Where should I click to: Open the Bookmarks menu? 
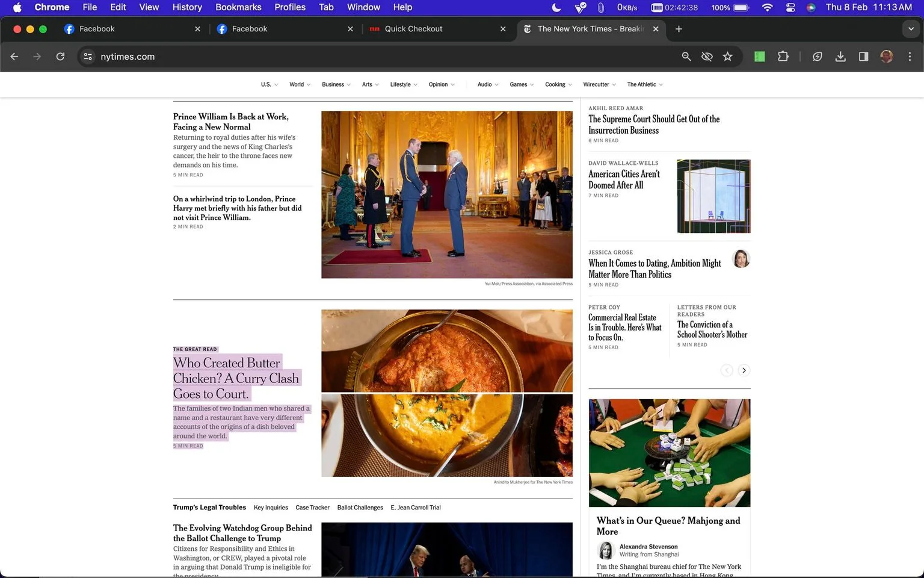[x=238, y=7]
